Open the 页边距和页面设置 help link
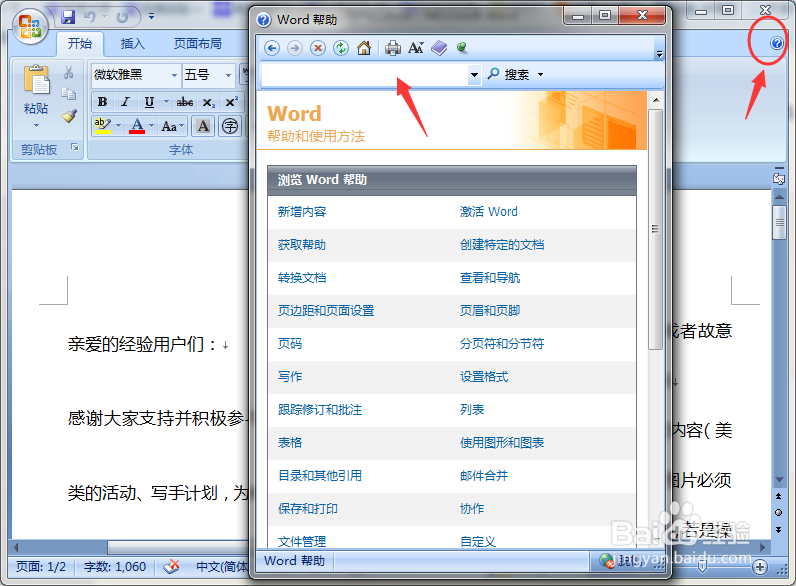Viewport: 796px width, 586px height. click(x=326, y=311)
